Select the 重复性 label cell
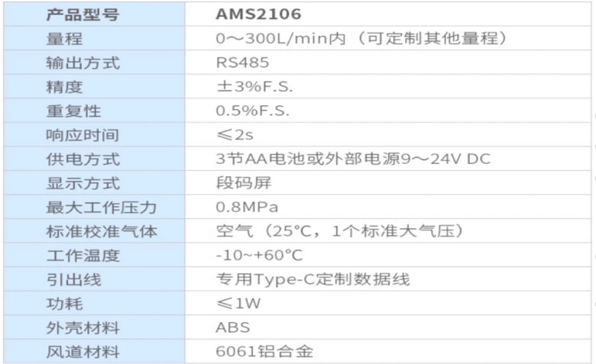 pos(94,111)
